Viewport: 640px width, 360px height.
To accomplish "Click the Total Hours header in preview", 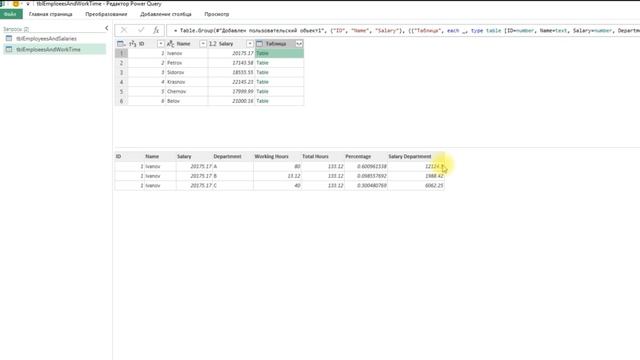I will pos(315,156).
